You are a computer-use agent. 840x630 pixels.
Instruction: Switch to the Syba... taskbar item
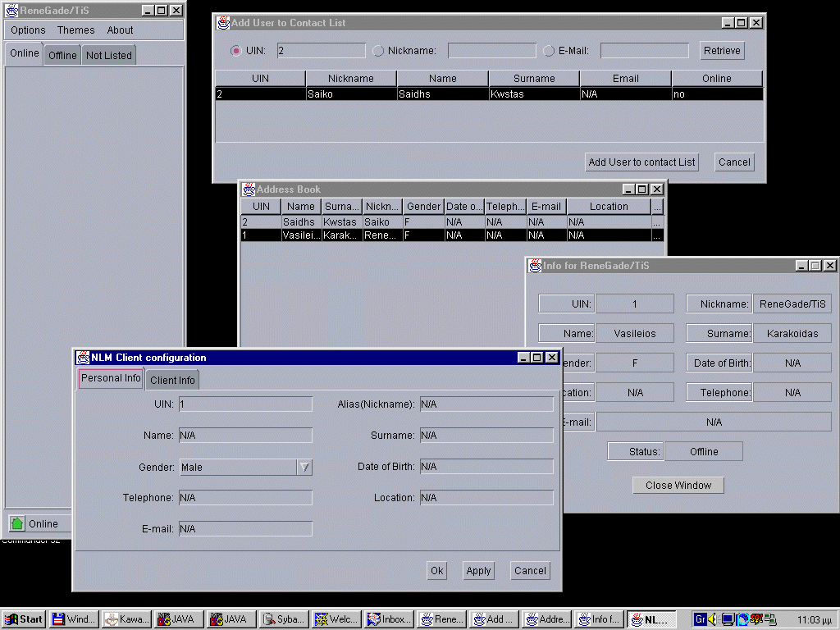pos(284,619)
